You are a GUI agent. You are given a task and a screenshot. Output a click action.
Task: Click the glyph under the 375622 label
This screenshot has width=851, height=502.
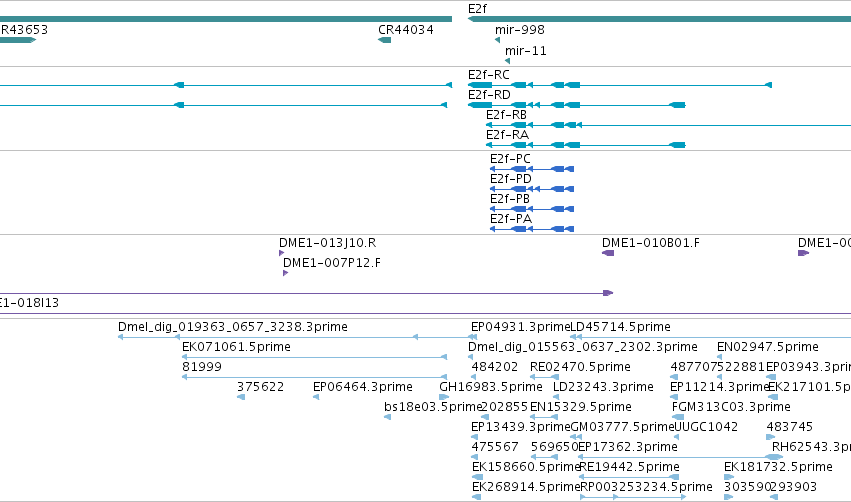(240, 397)
